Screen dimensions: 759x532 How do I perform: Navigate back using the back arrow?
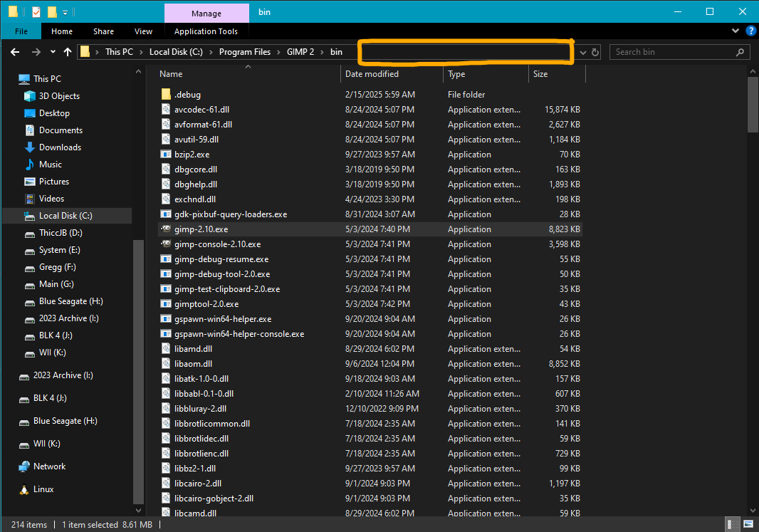click(x=14, y=52)
